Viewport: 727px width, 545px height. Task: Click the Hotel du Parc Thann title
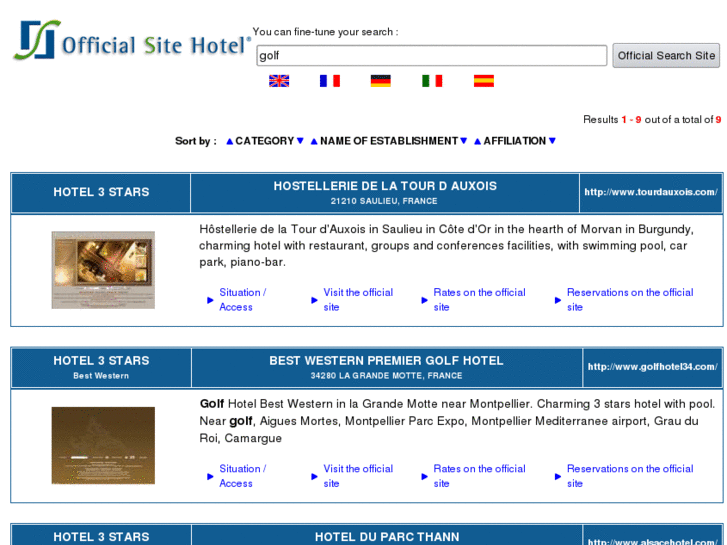coord(387,537)
